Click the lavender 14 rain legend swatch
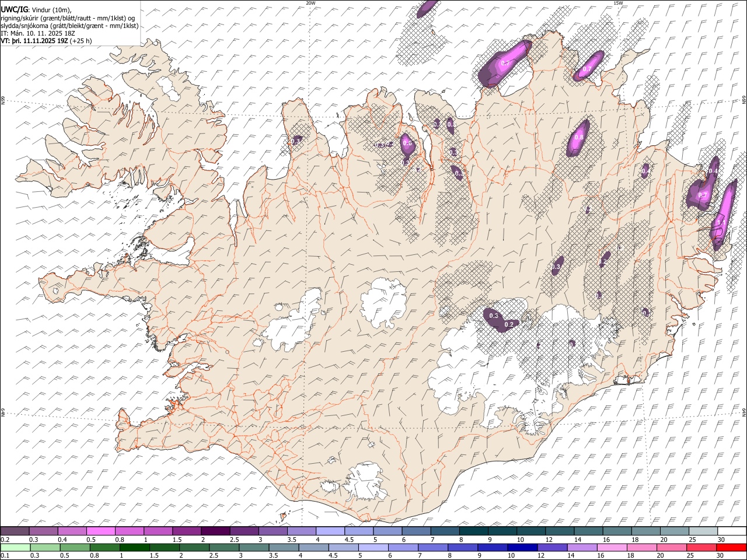The image size is (747, 560). pos(581,547)
